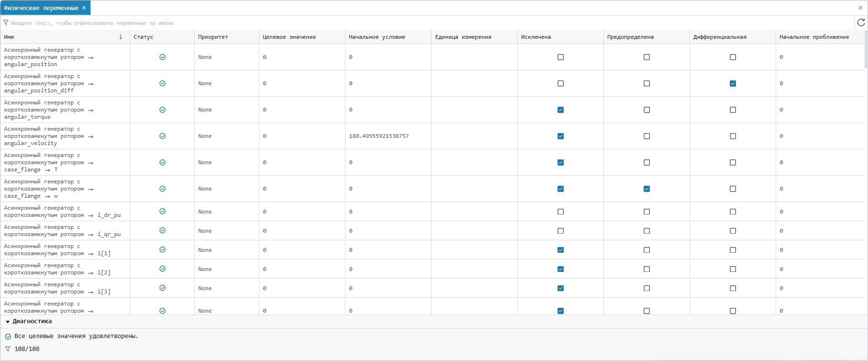Check Исключена for the angular_position row

[561, 57]
